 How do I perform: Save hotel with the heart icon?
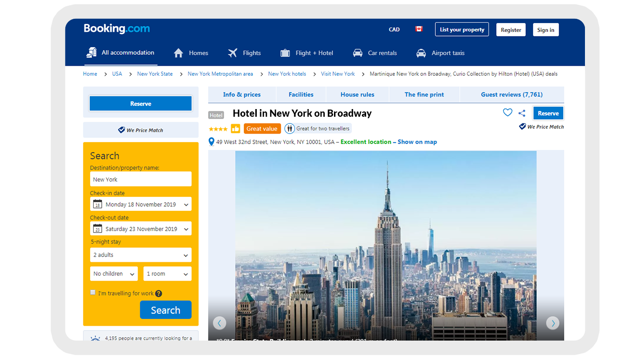pyautogui.click(x=507, y=113)
